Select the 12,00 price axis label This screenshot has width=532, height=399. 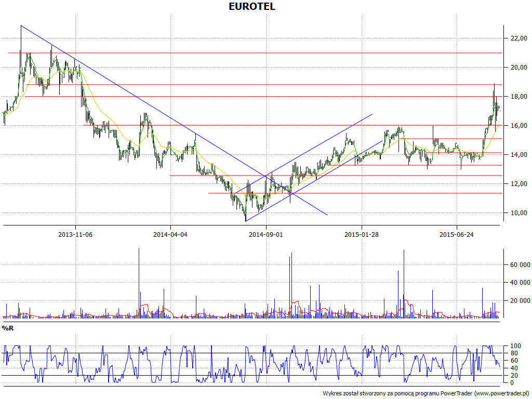coord(519,184)
